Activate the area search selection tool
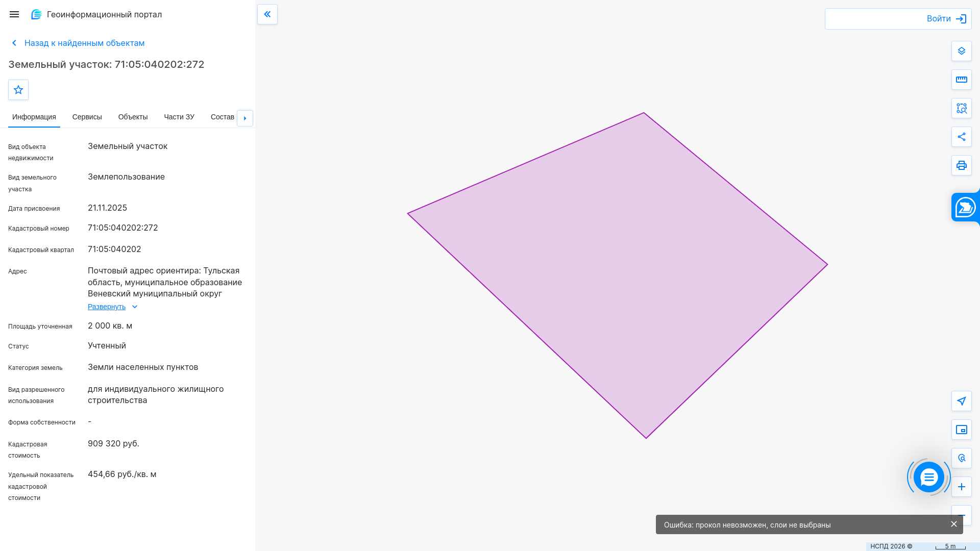Screen dimensions: 980x551 962,108
